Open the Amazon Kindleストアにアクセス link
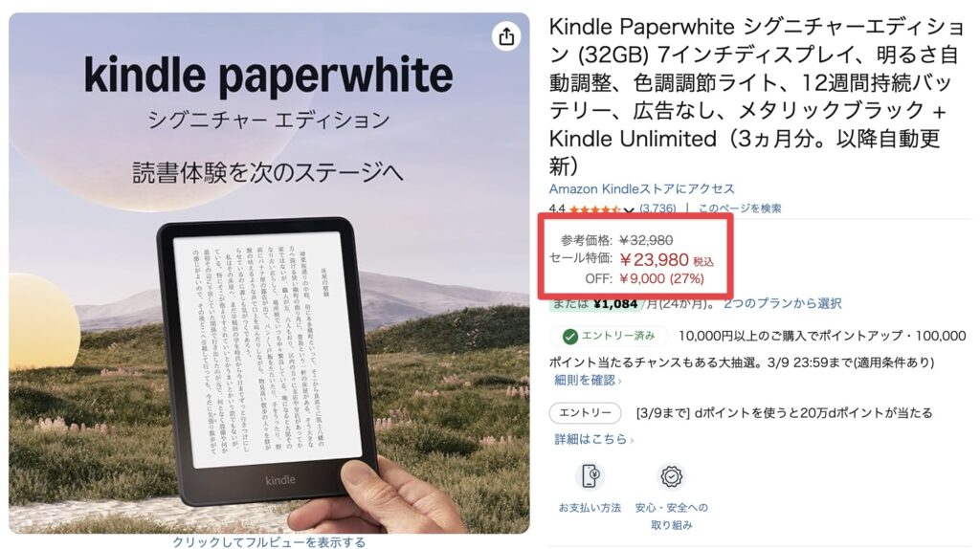Screen dimensions: 980x549 click(641, 188)
